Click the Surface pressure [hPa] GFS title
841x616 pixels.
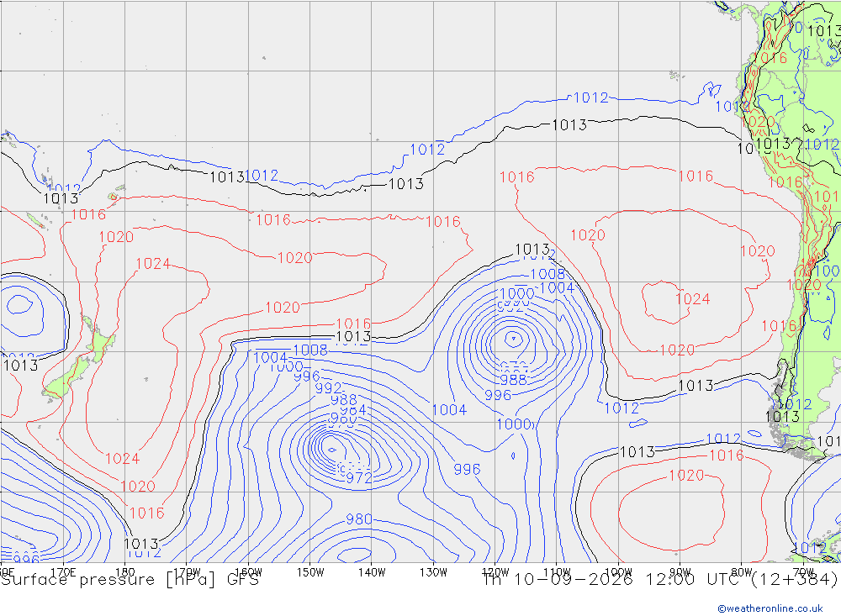click(130, 580)
